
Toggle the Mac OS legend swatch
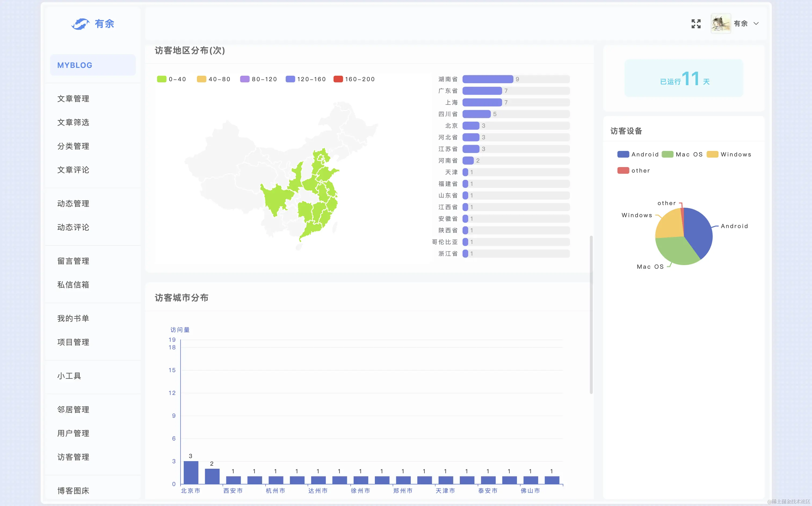click(667, 155)
